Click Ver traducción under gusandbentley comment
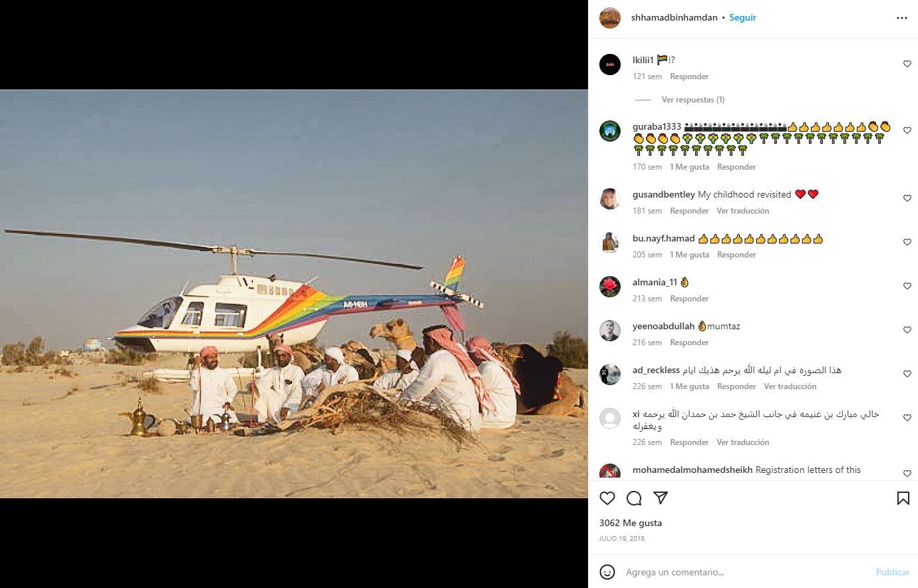918x588 pixels. pyautogui.click(x=742, y=211)
